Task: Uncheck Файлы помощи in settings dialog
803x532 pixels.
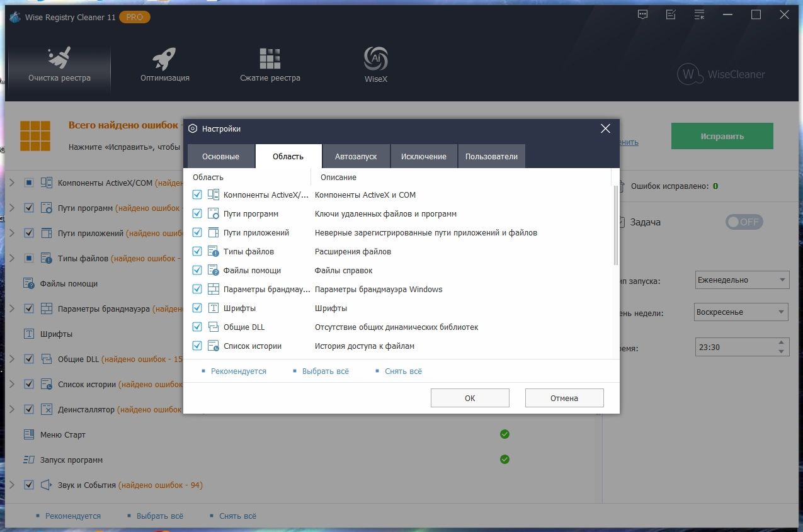Action: click(197, 270)
